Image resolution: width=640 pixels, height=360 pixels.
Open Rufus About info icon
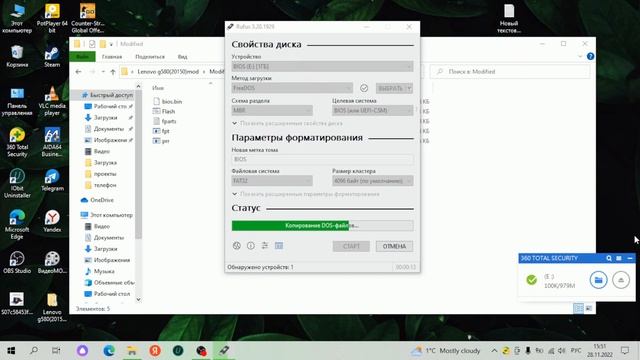tap(251, 246)
